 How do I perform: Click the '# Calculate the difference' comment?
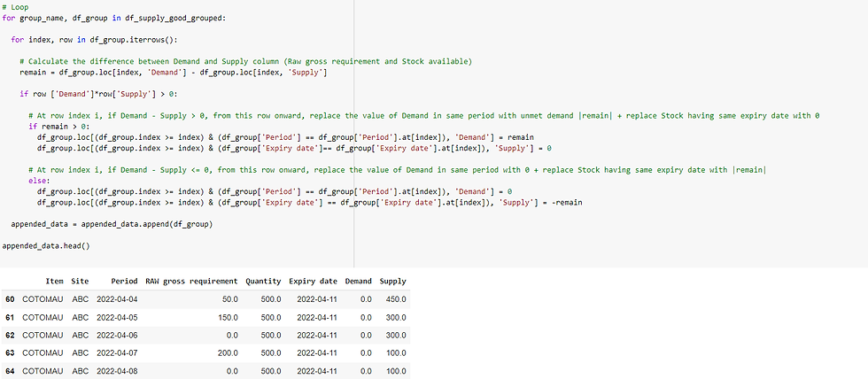point(245,61)
